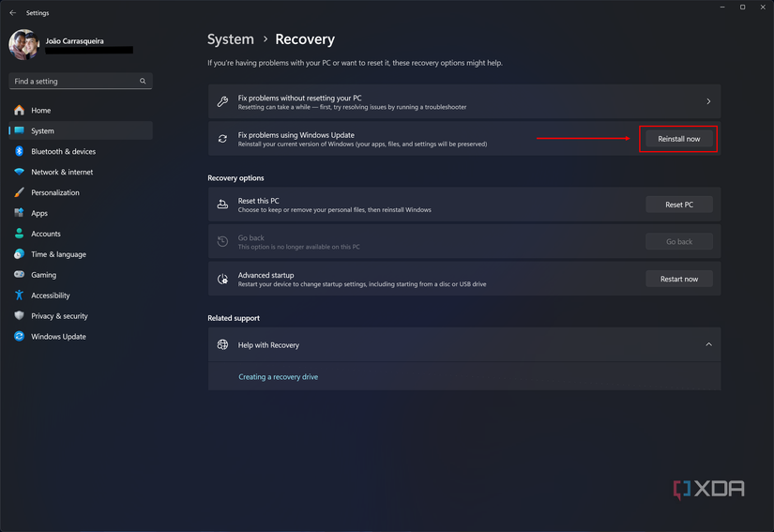The image size is (774, 532).
Task: Close the Settings window
Action: pyautogui.click(x=763, y=8)
